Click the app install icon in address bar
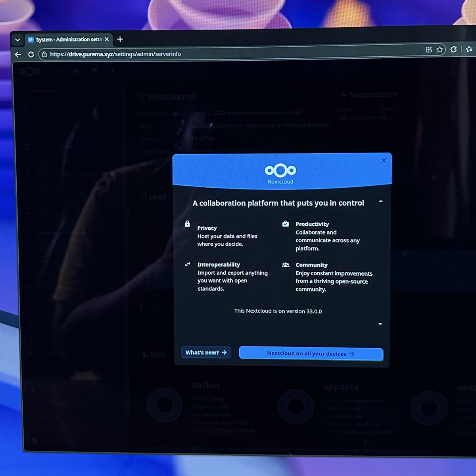The image size is (476, 476). [x=429, y=50]
